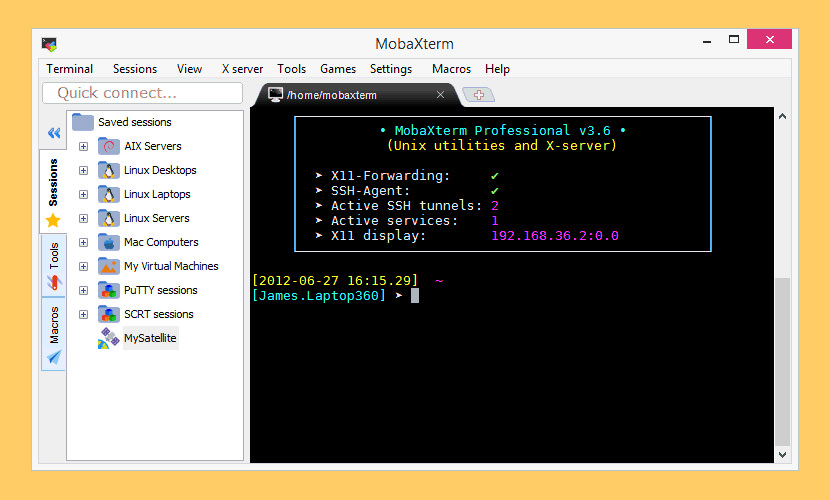830x500 pixels.
Task: Expand the Linux Servers folder
Action: [84, 219]
